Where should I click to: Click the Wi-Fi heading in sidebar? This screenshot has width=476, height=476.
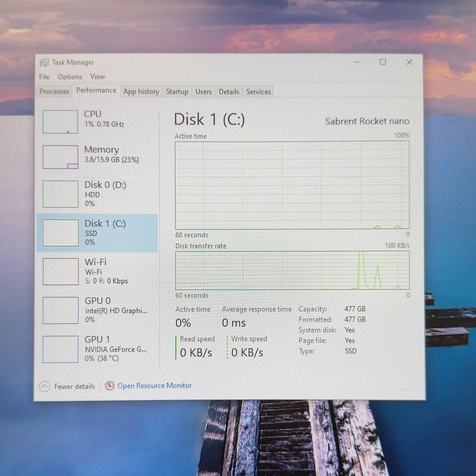[96, 262]
